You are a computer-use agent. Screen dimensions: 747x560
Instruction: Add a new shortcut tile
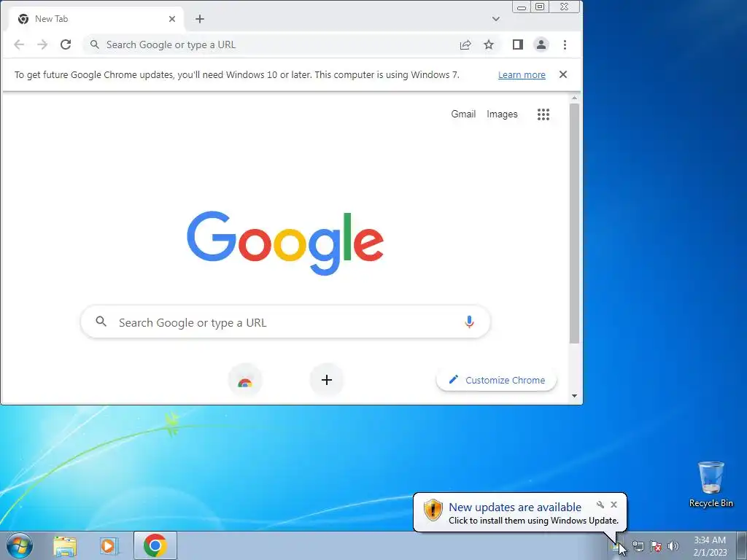[x=327, y=380]
